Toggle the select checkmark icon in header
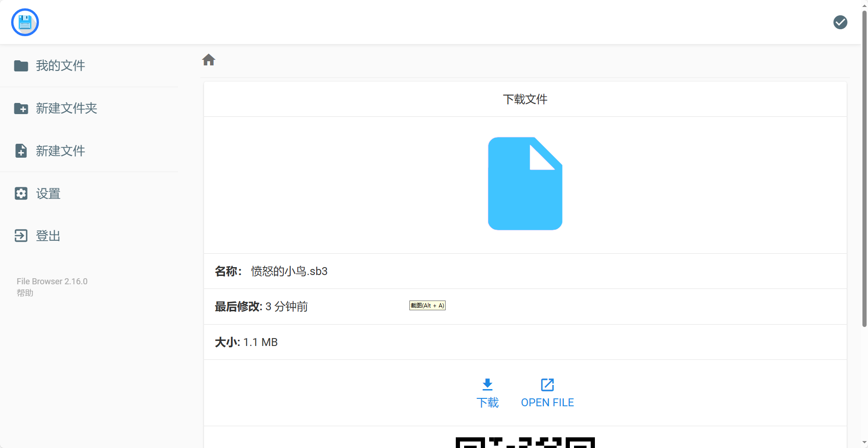The image size is (868, 448). pyautogui.click(x=840, y=22)
